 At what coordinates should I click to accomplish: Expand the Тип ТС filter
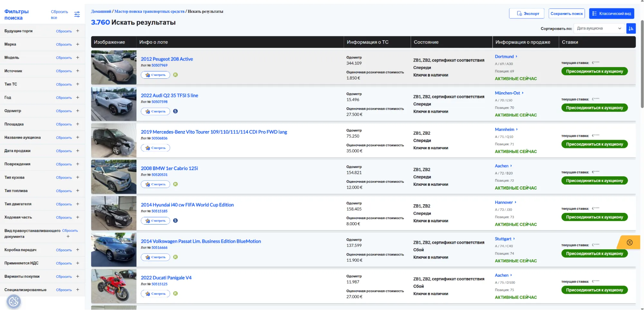tap(78, 84)
